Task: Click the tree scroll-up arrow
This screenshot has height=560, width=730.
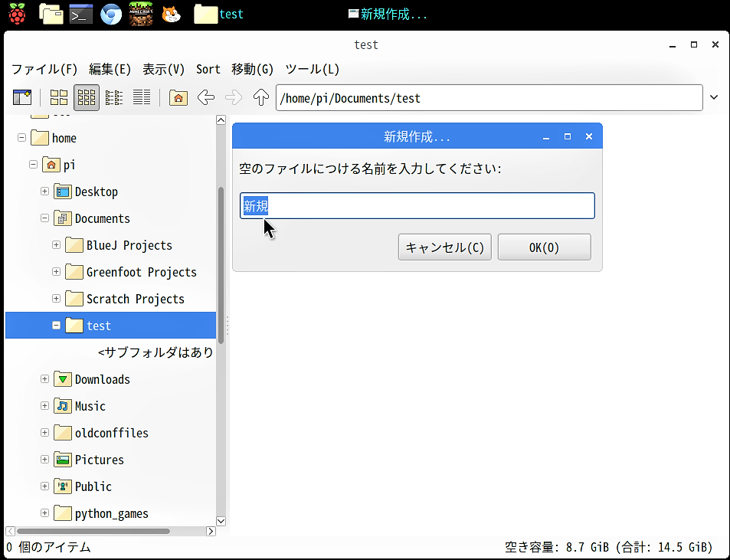Action: (221, 120)
